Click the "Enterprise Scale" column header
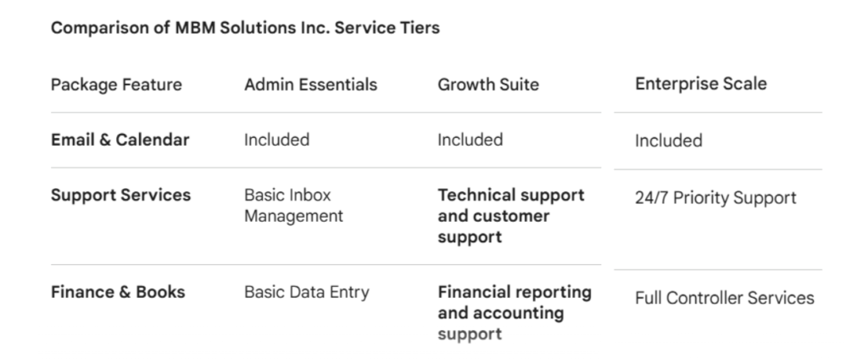 click(700, 84)
